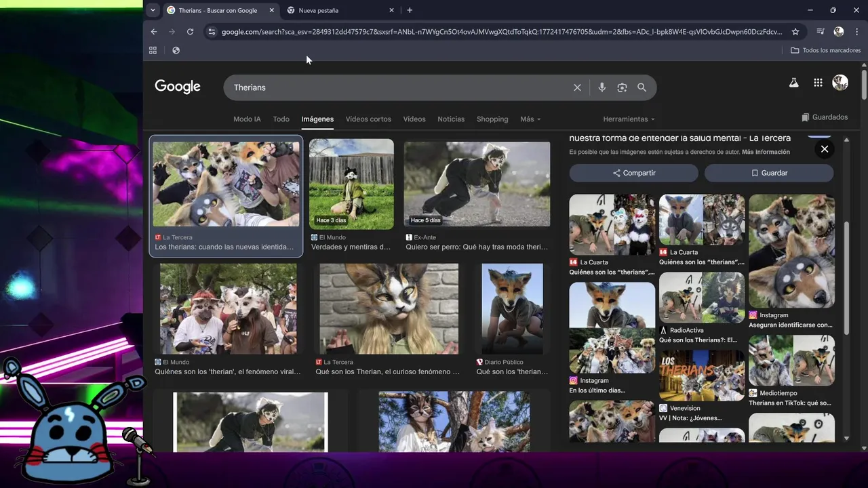This screenshot has height=488, width=868.
Task: Open the Más información link
Action: pyautogui.click(x=766, y=152)
